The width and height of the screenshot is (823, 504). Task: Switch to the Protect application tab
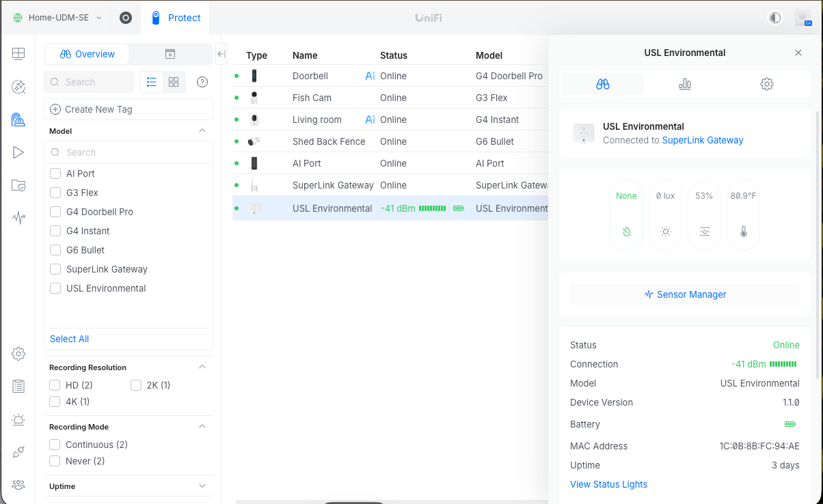click(x=176, y=18)
